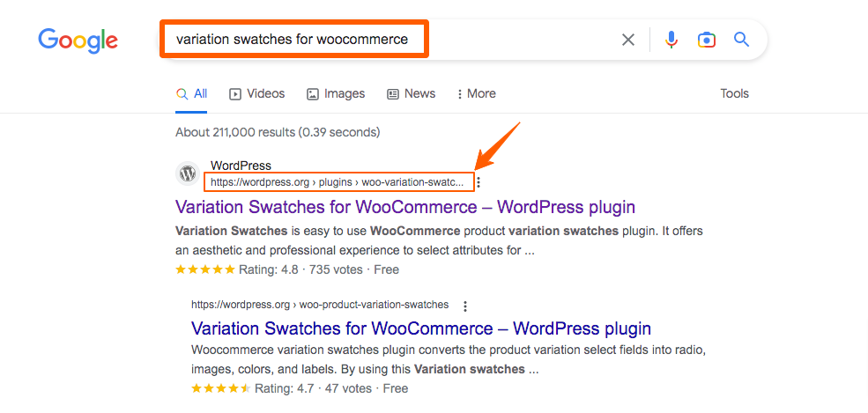Click the five-star rating of first result

[205, 269]
